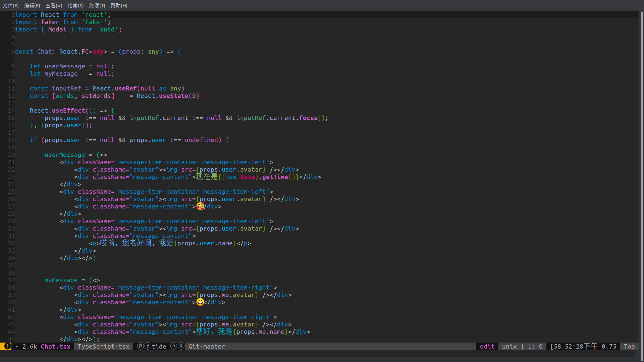The width and height of the screenshot is (644, 362).
Task: Click React.FC type on line 6
Action: coord(74,52)
